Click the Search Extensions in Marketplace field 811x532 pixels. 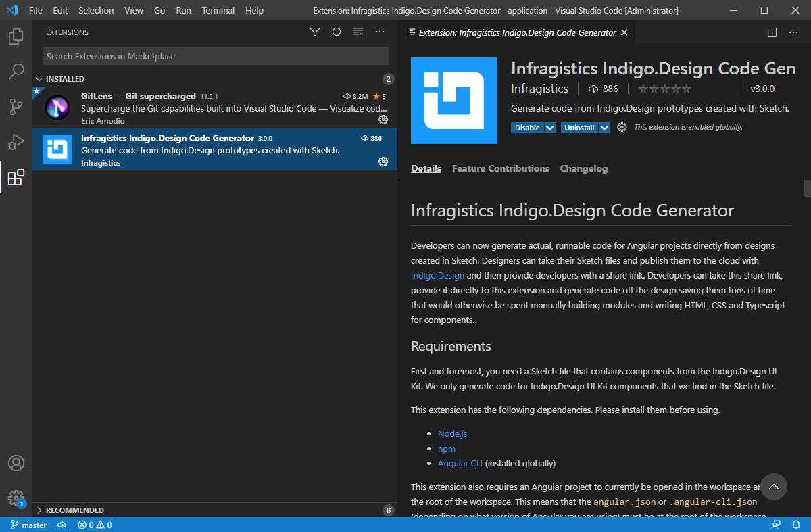point(216,56)
